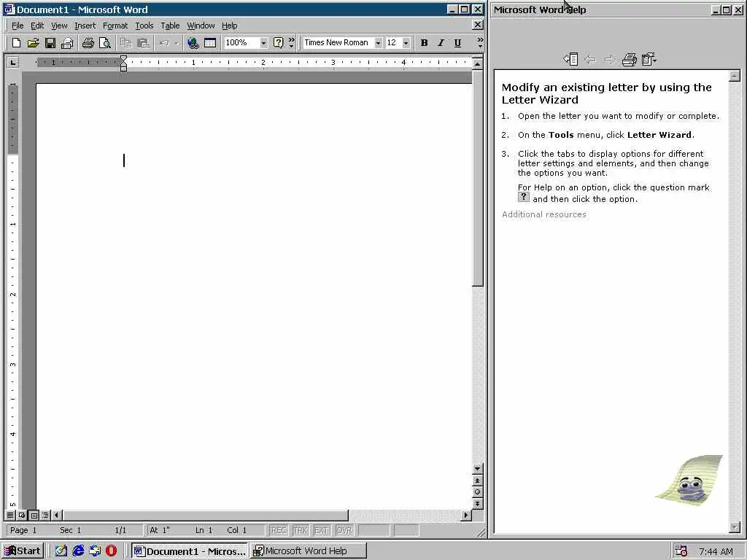Click the Print icon in Help window
Viewport: 747px width, 560px height.
click(630, 60)
